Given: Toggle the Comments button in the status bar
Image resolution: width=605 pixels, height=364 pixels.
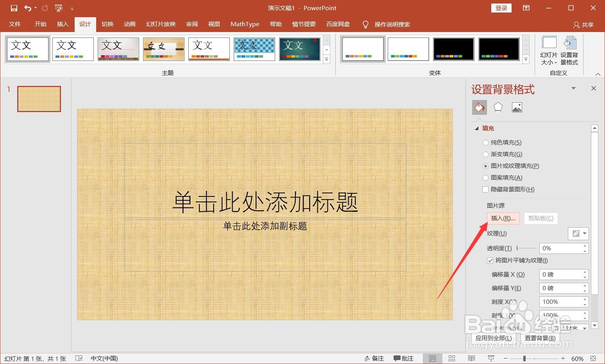Looking at the screenshot, I should pyautogui.click(x=403, y=358).
